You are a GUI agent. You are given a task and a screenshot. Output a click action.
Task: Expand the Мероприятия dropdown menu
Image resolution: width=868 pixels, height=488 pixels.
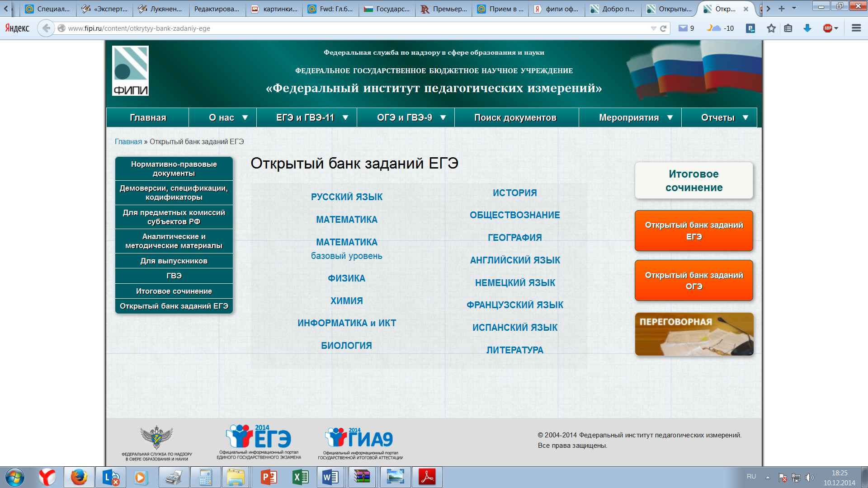pos(635,117)
